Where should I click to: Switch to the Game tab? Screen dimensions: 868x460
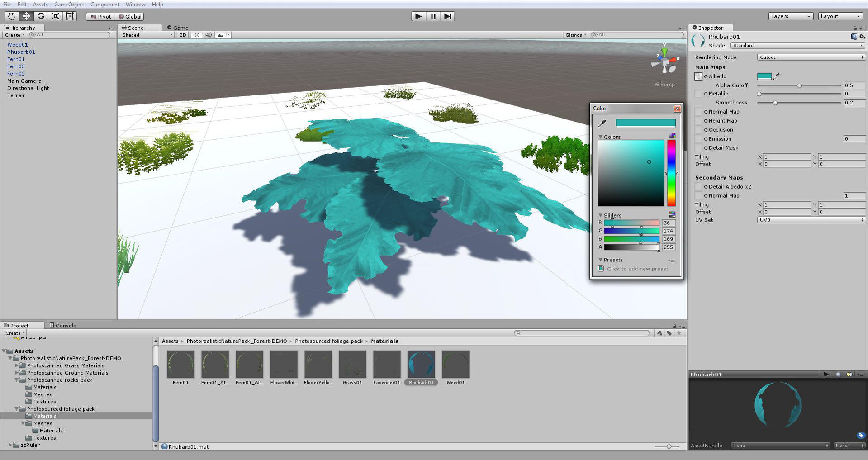[x=178, y=28]
